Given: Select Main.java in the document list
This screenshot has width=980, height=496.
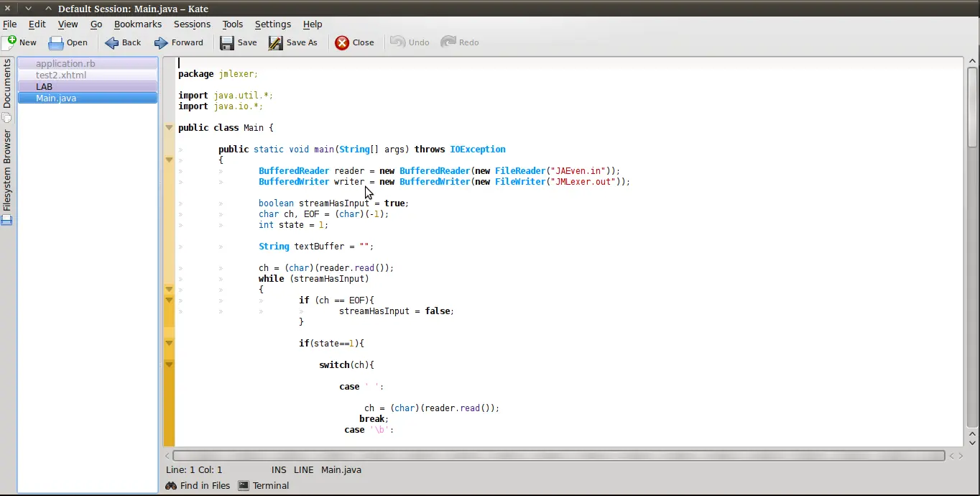Looking at the screenshot, I should coord(88,98).
